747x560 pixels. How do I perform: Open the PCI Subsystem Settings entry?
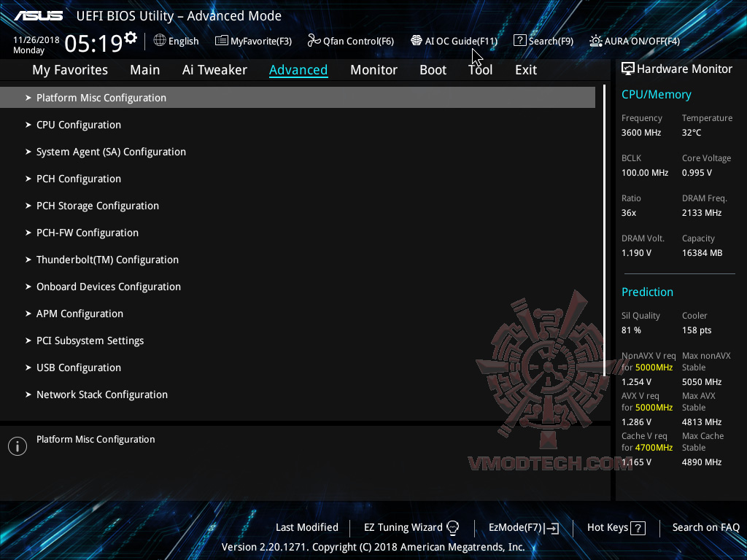(90, 341)
